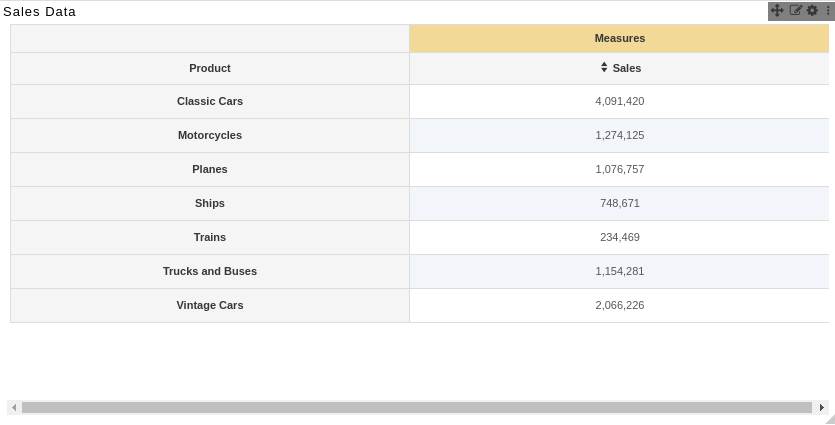The height and width of the screenshot is (425, 835).
Task: Select the 4,091,420 sales cell
Action: [x=619, y=101]
